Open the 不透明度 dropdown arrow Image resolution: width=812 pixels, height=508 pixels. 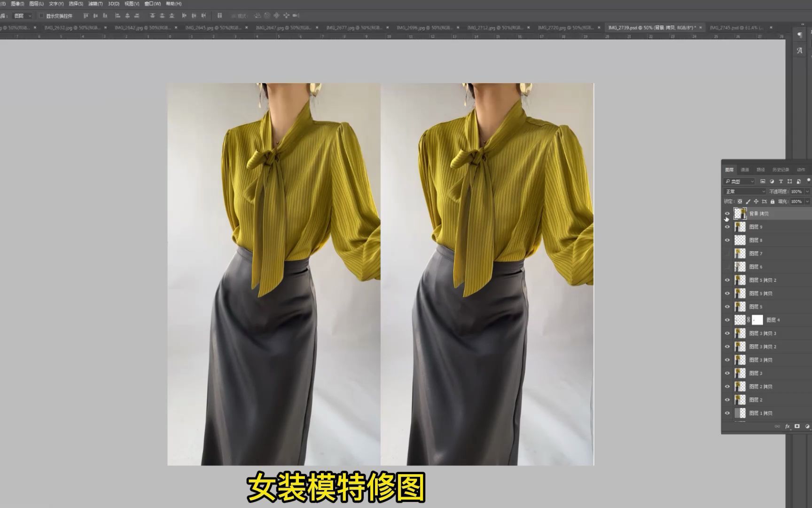click(x=806, y=191)
